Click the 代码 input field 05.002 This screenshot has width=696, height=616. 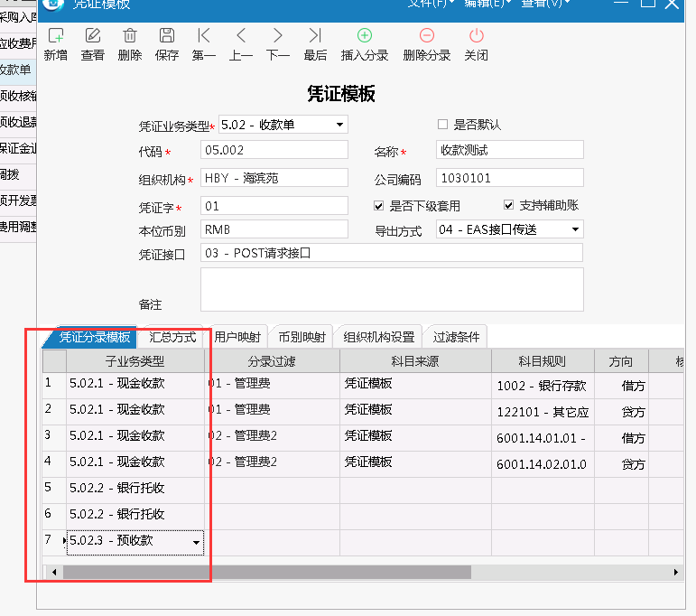(274, 150)
